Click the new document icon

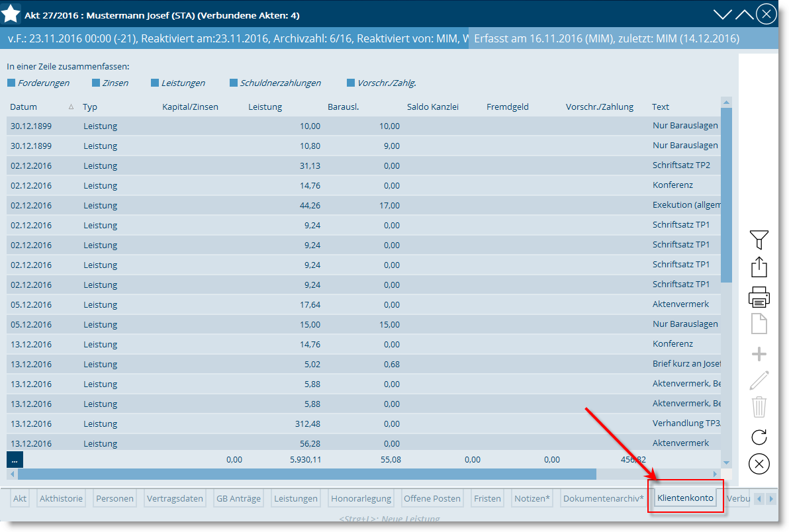click(759, 325)
